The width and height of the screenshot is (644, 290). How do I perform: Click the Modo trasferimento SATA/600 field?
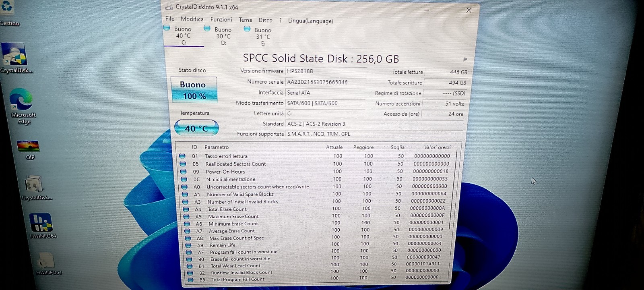(325, 103)
